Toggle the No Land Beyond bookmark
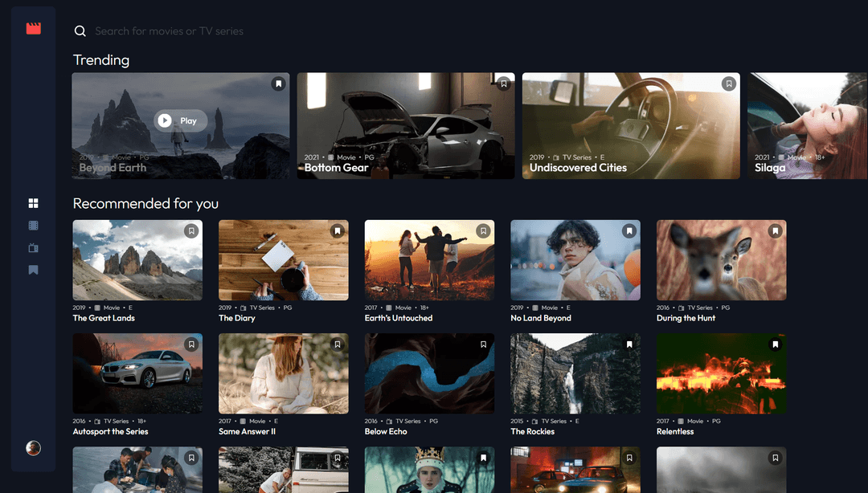868x493 pixels. pyautogui.click(x=629, y=230)
